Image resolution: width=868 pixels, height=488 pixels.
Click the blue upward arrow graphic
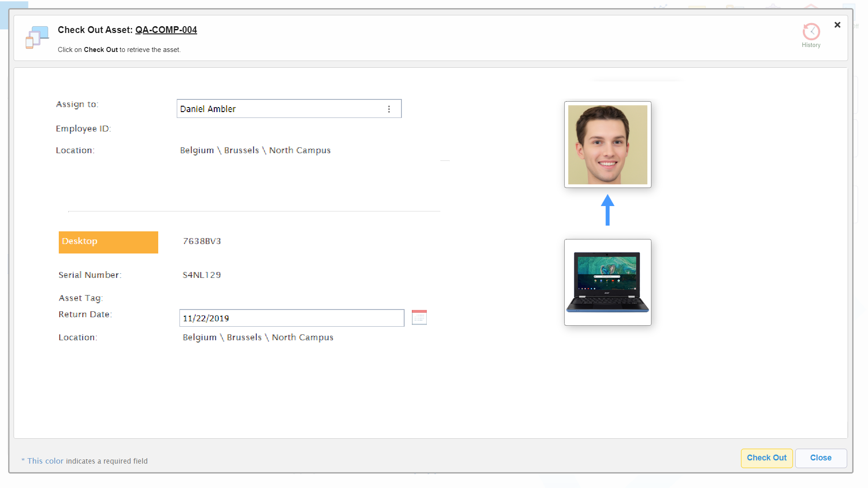(x=608, y=211)
